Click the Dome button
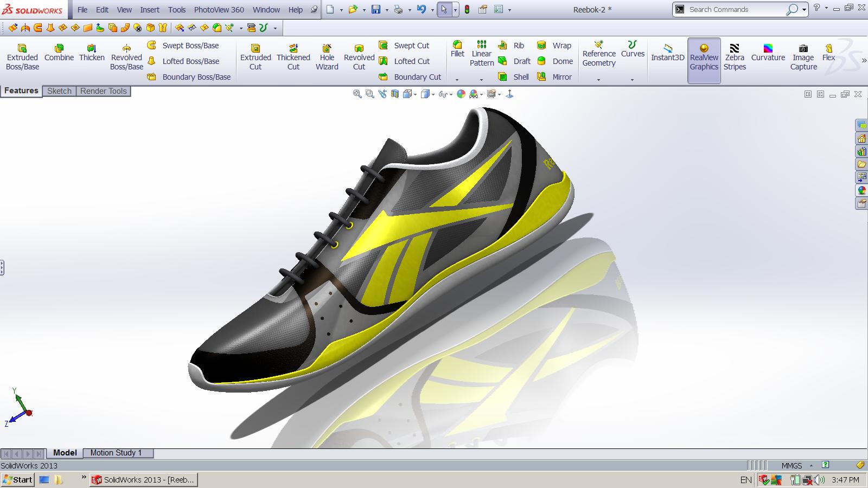 pyautogui.click(x=555, y=61)
